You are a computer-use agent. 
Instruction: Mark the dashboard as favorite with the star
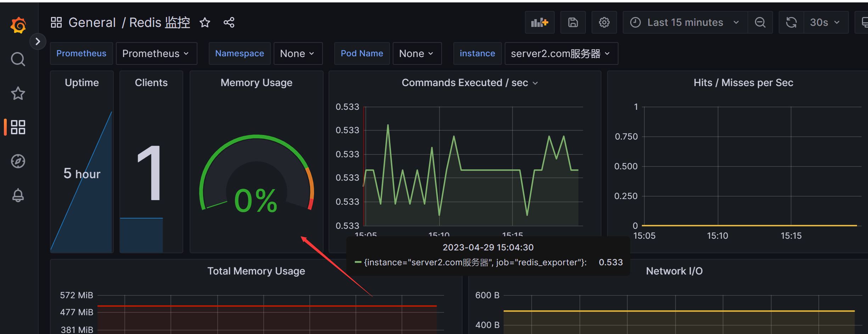coord(205,23)
